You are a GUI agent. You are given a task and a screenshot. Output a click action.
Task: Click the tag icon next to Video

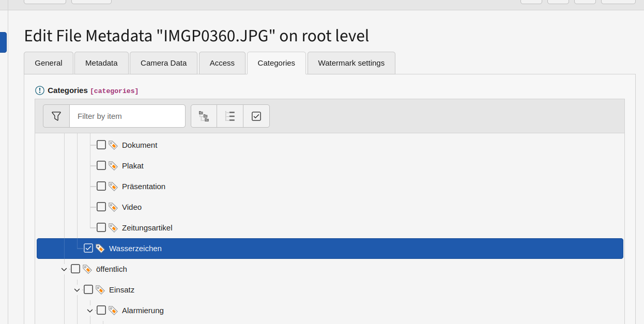[113, 207]
